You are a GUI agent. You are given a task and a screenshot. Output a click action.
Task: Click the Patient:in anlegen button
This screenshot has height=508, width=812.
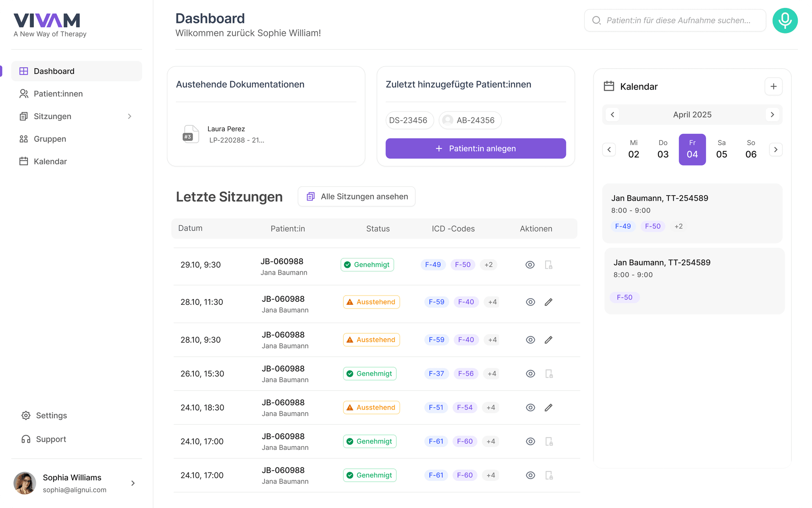click(x=476, y=148)
